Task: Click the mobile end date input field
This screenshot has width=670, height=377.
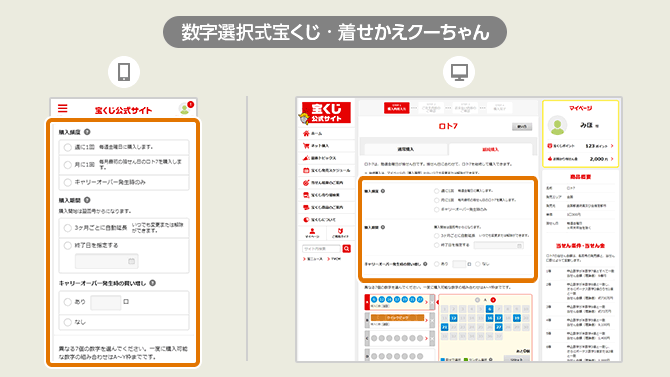Action: click(106, 261)
